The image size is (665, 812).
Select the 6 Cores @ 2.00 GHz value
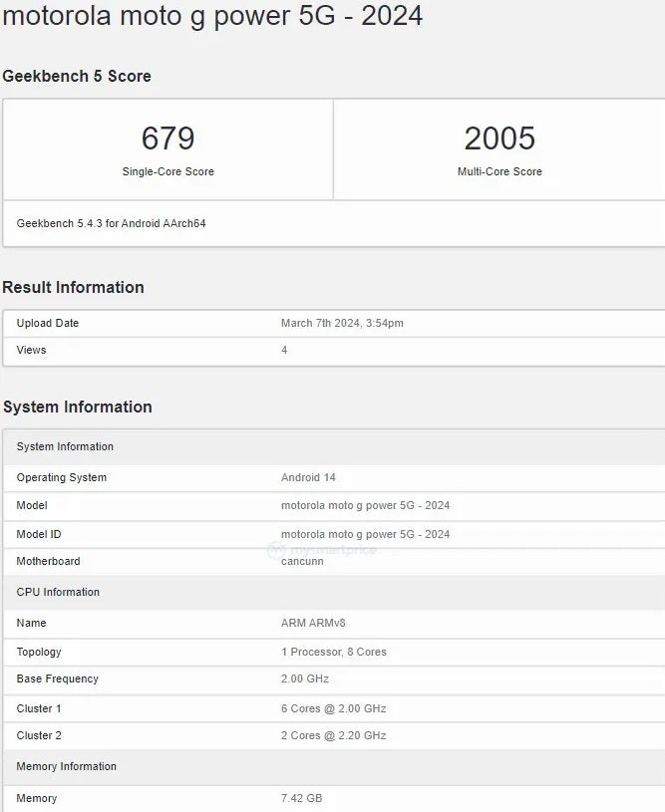[333, 708]
